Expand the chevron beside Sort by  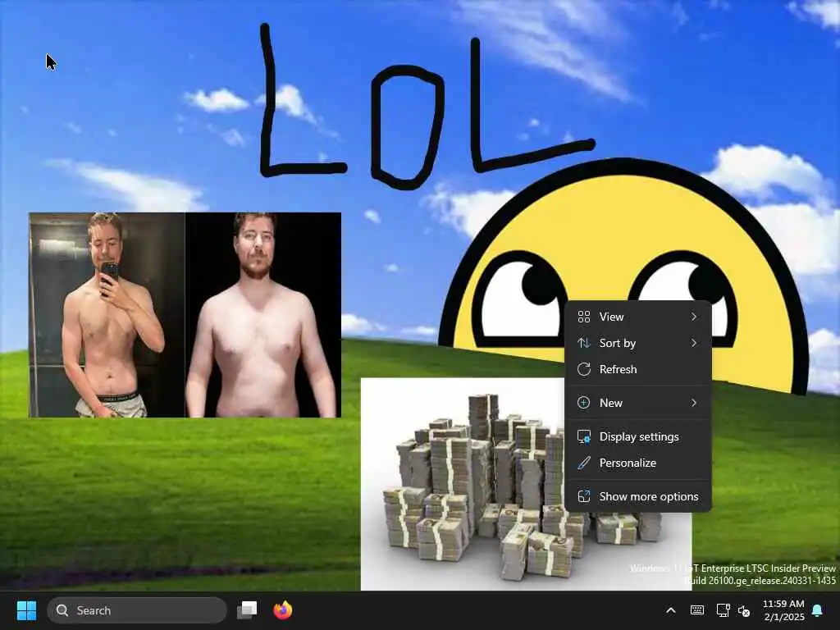[694, 343]
